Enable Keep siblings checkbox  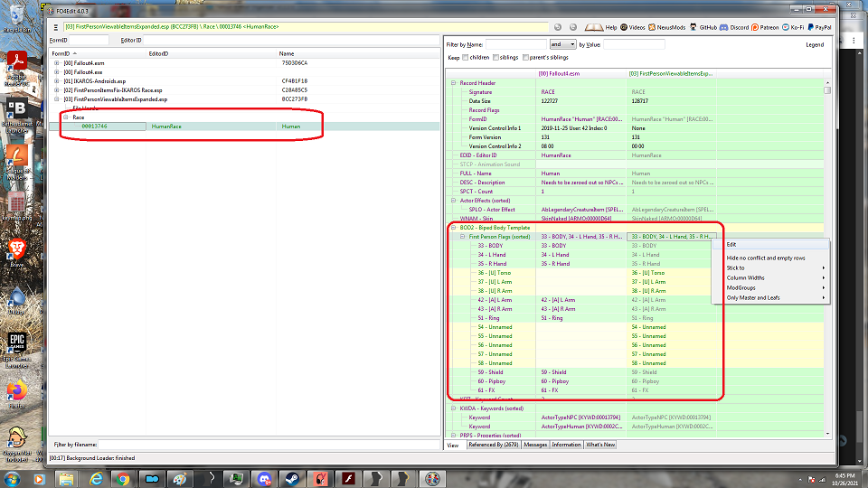click(x=496, y=58)
